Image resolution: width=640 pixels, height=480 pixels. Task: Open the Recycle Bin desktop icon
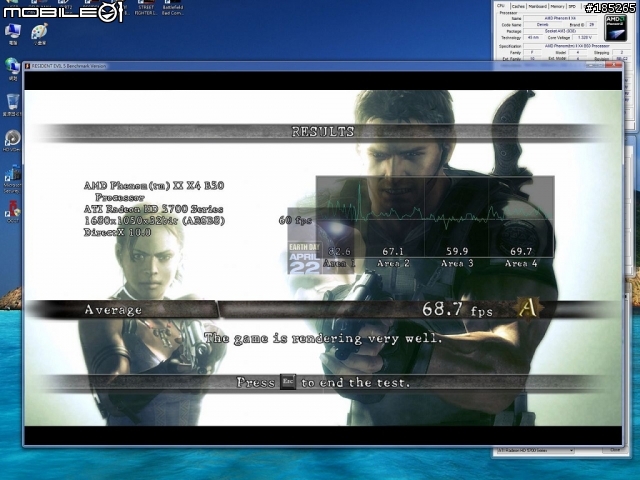click(x=13, y=103)
